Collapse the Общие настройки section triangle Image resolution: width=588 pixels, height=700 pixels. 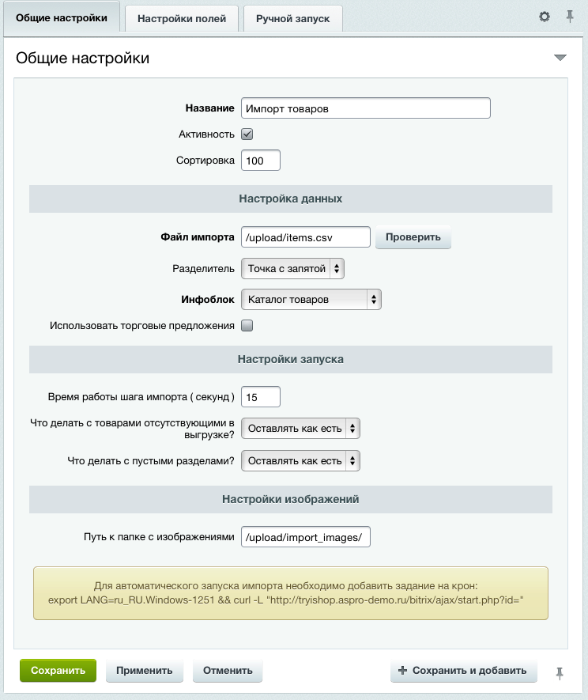pyautogui.click(x=560, y=58)
